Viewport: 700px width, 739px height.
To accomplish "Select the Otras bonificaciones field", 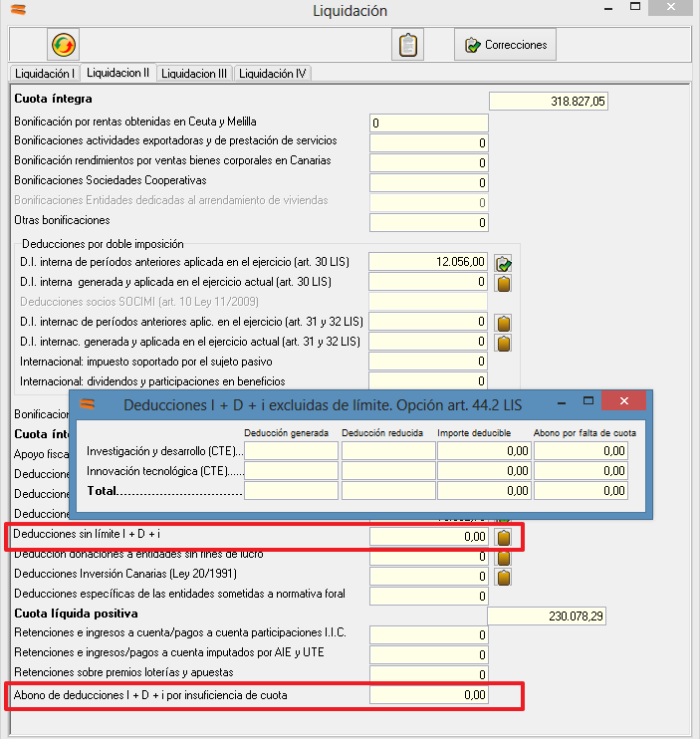I will tap(429, 222).
